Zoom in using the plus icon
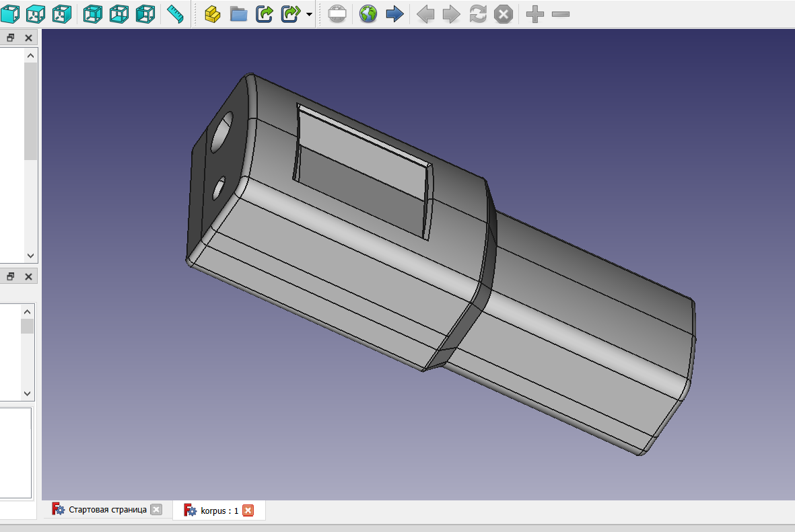The width and height of the screenshot is (795, 532). click(534, 13)
